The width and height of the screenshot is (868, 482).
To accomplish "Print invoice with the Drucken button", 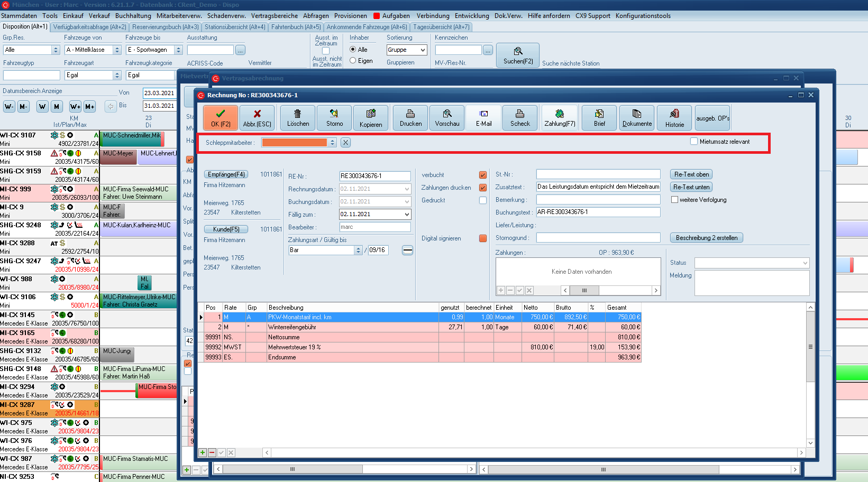I will pos(410,117).
